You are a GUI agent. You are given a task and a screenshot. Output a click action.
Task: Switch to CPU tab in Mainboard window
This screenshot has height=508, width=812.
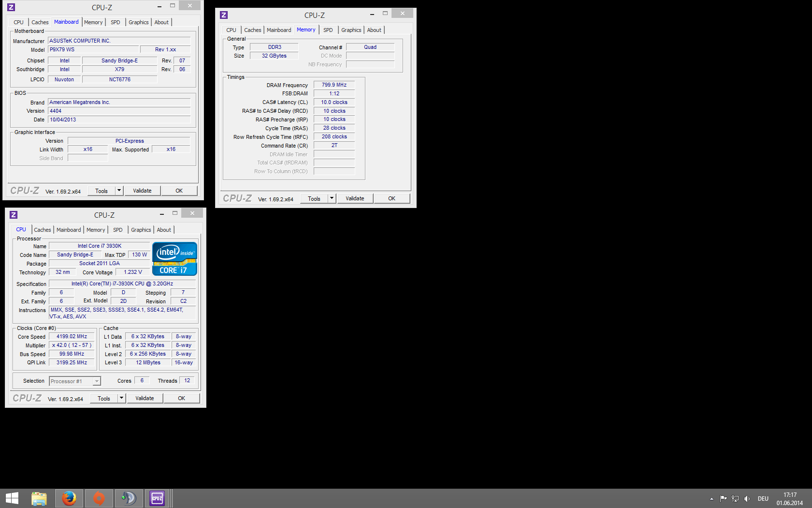coord(18,22)
